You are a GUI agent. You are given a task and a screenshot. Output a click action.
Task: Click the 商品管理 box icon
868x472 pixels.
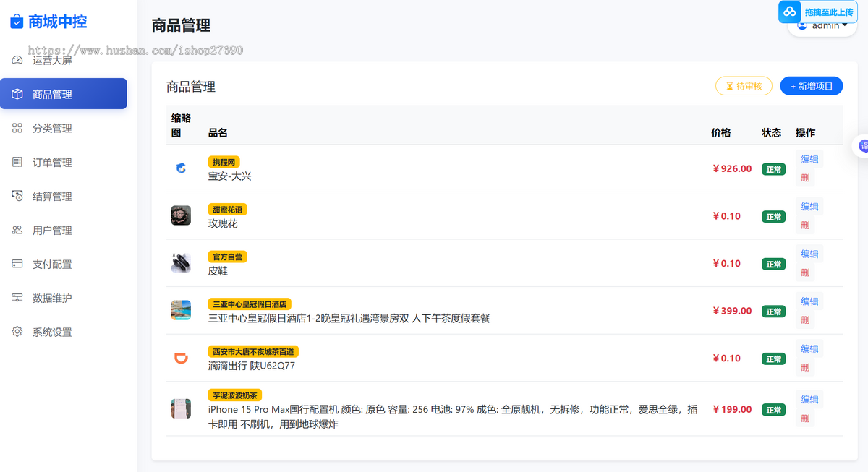coord(17,94)
